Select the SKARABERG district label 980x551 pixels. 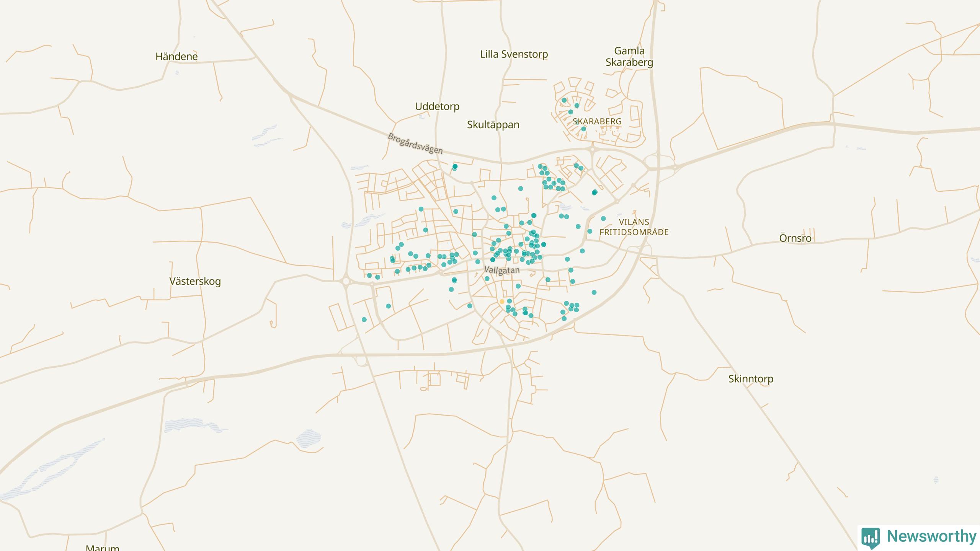597,122
